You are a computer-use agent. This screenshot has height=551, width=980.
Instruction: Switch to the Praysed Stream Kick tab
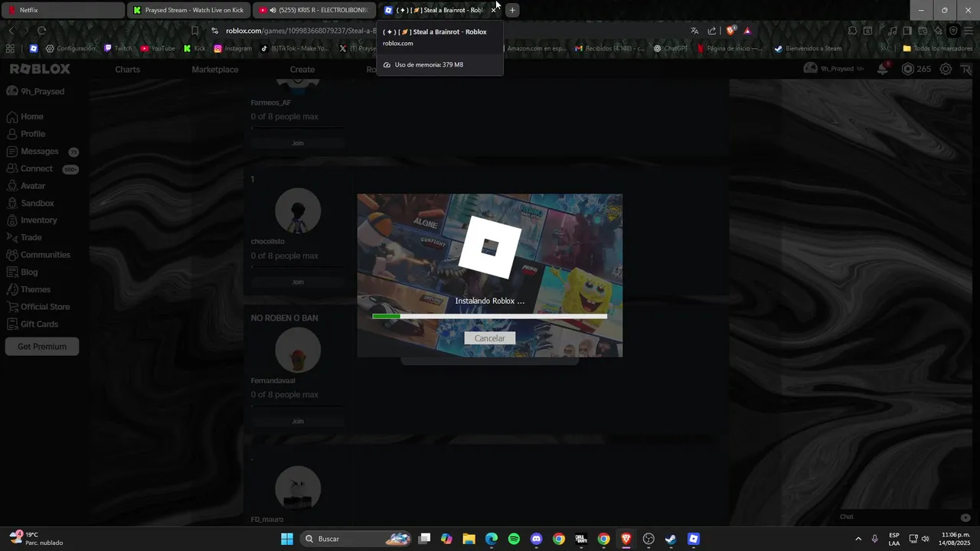(x=188, y=10)
